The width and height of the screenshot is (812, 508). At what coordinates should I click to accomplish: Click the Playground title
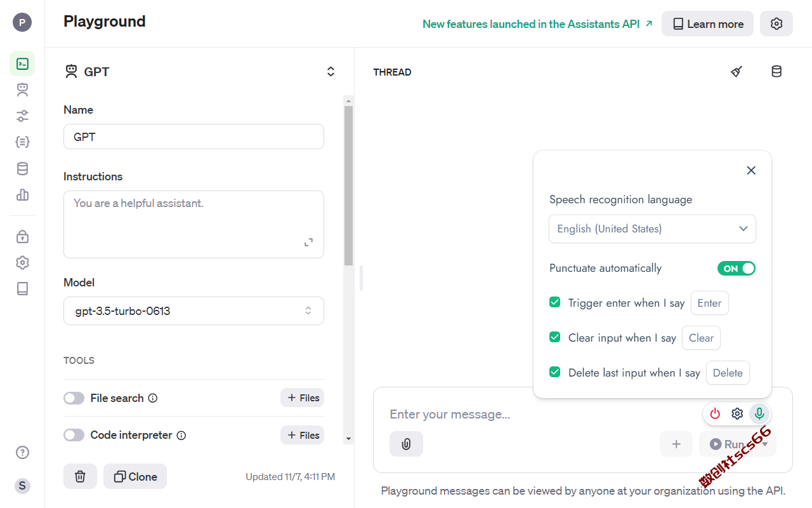point(105,21)
